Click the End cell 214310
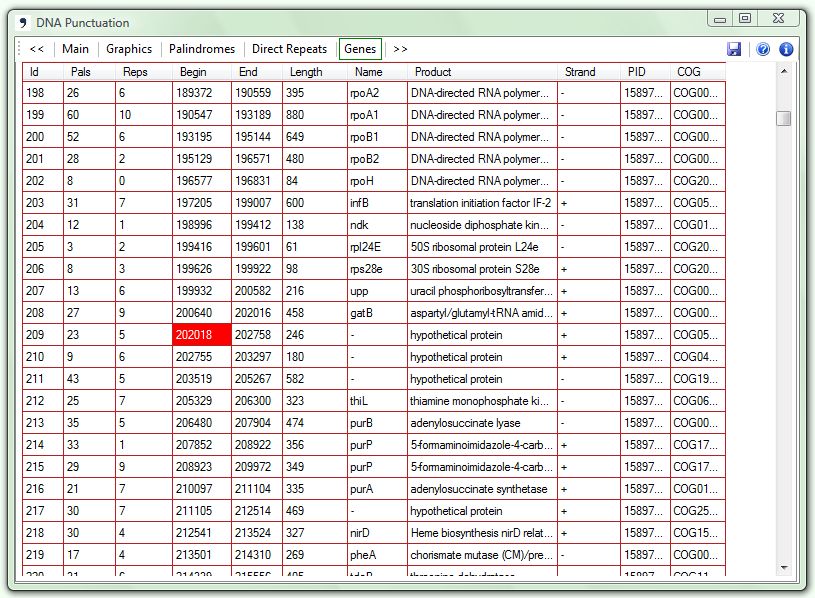Viewport: 815px width, 598px height. pyautogui.click(x=257, y=555)
